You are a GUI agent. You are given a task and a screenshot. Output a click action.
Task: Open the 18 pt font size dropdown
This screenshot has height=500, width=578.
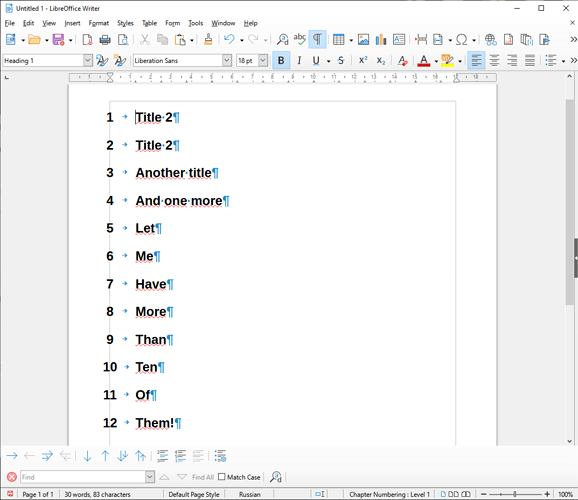(263, 60)
